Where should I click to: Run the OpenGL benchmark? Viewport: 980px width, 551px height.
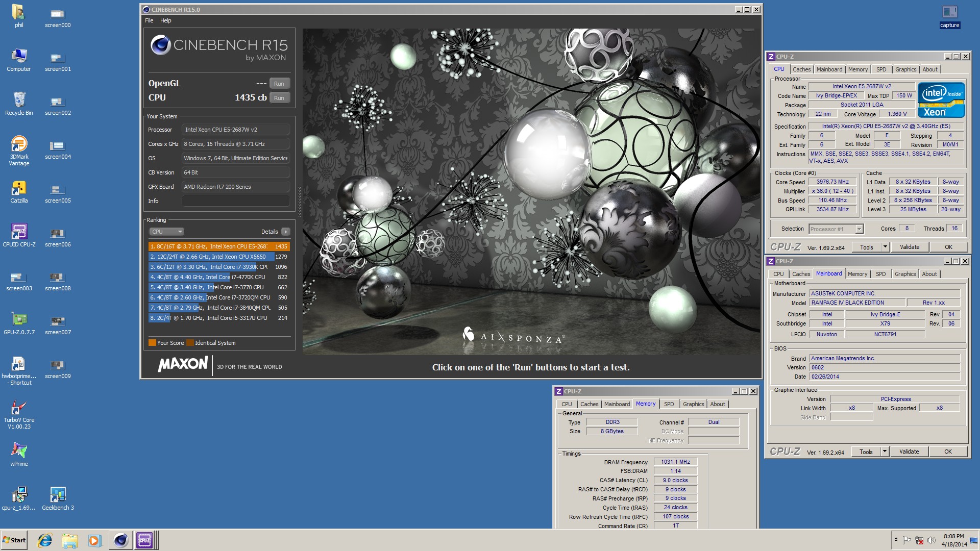click(x=279, y=84)
